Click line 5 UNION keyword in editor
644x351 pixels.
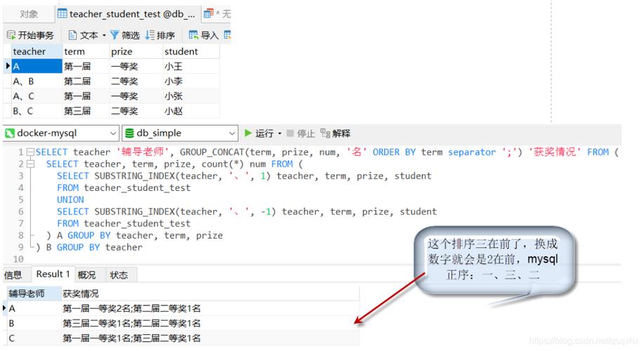(x=70, y=199)
